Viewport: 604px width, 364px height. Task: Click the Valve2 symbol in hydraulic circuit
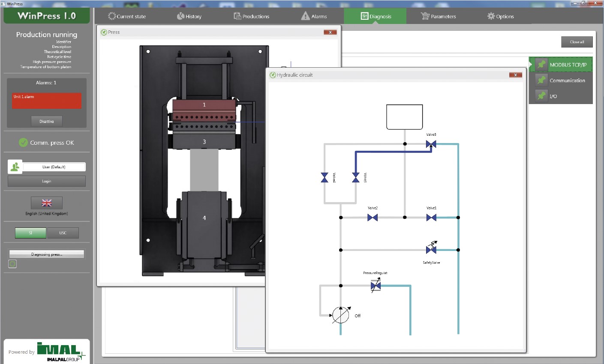coord(373,218)
